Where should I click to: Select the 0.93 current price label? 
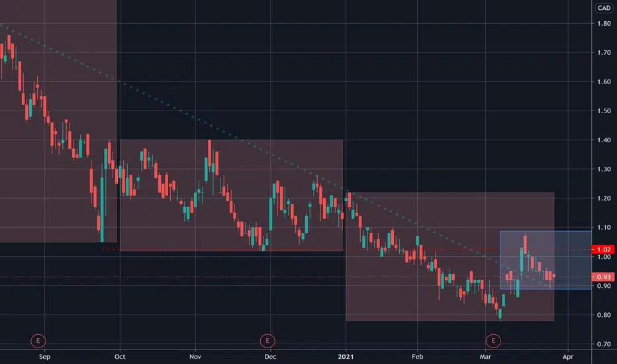pos(603,277)
